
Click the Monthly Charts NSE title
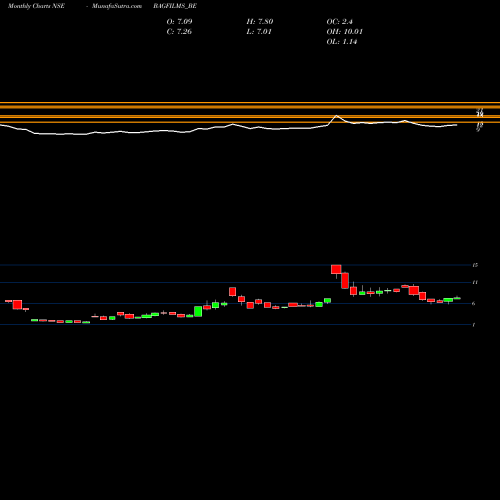(36, 6)
